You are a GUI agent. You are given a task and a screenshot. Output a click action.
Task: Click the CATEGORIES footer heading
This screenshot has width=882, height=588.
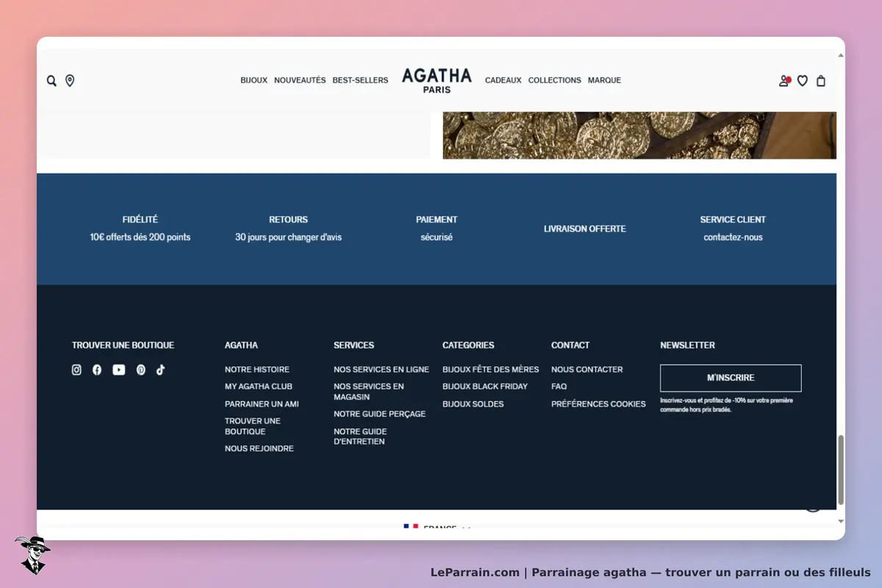click(468, 345)
